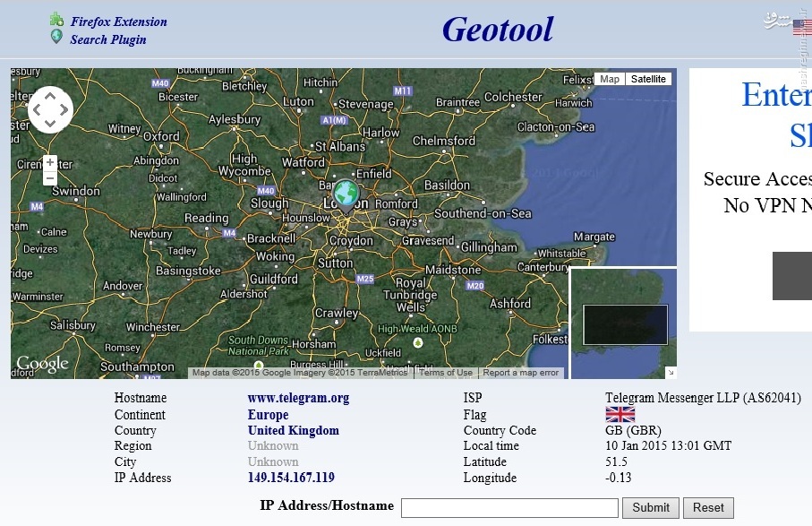The width and height of the screenshot is (812, 526).
Task: Click the overview mini map viewport rectangle
Action: [x=625, y=325]
